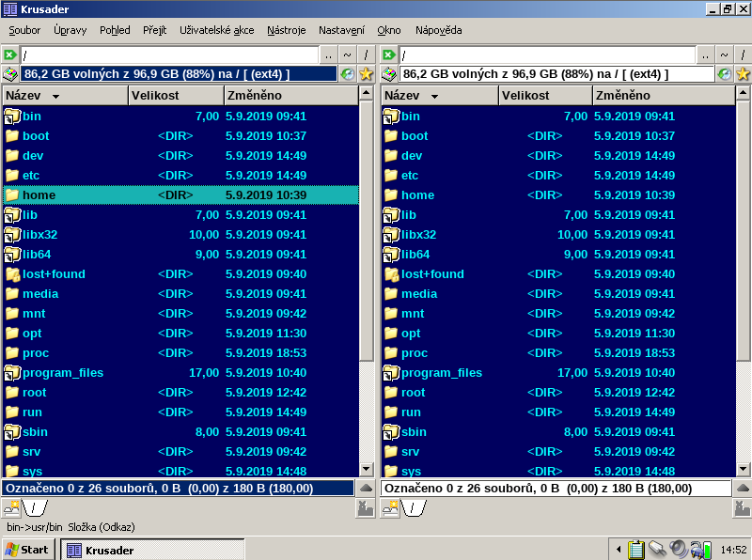Open the Přejít menu

154,30
